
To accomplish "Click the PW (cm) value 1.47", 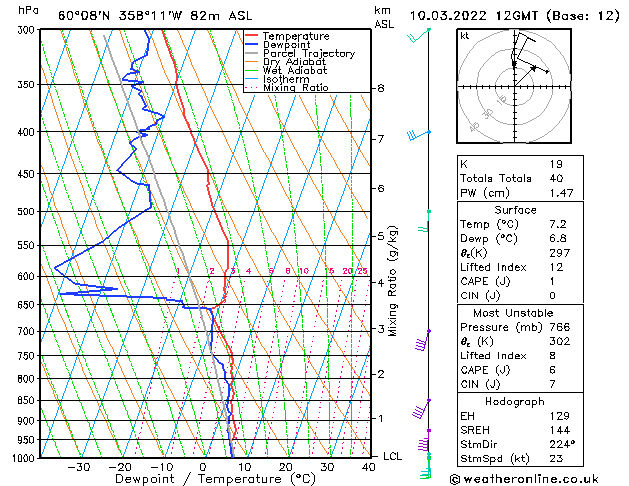I will (x=561, y=193).
